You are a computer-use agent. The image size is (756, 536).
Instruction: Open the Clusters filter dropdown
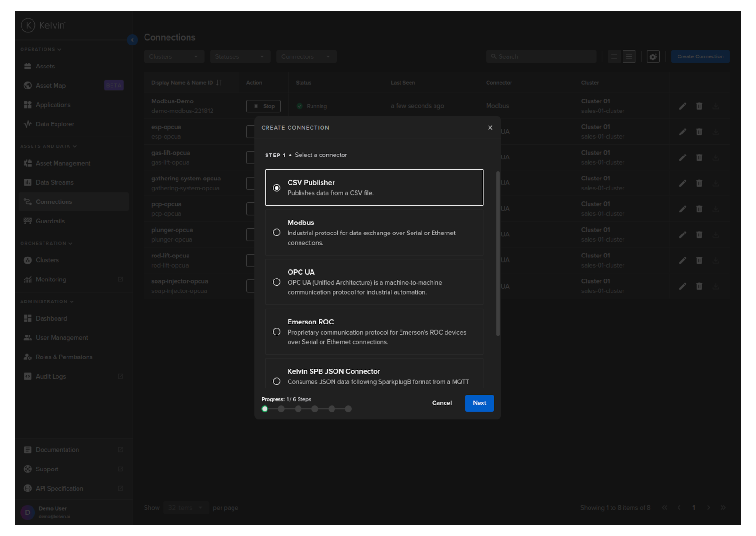(x=174, y=57)
